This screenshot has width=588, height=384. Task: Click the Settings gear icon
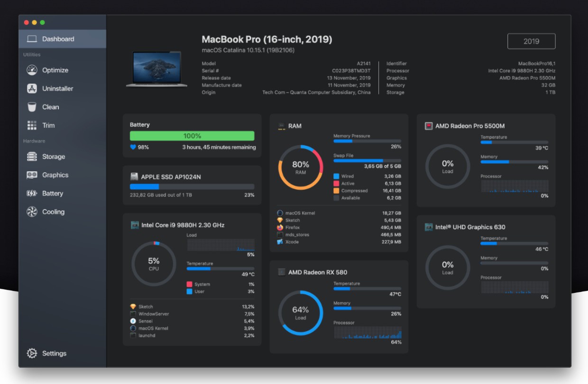tap(32, 353)
